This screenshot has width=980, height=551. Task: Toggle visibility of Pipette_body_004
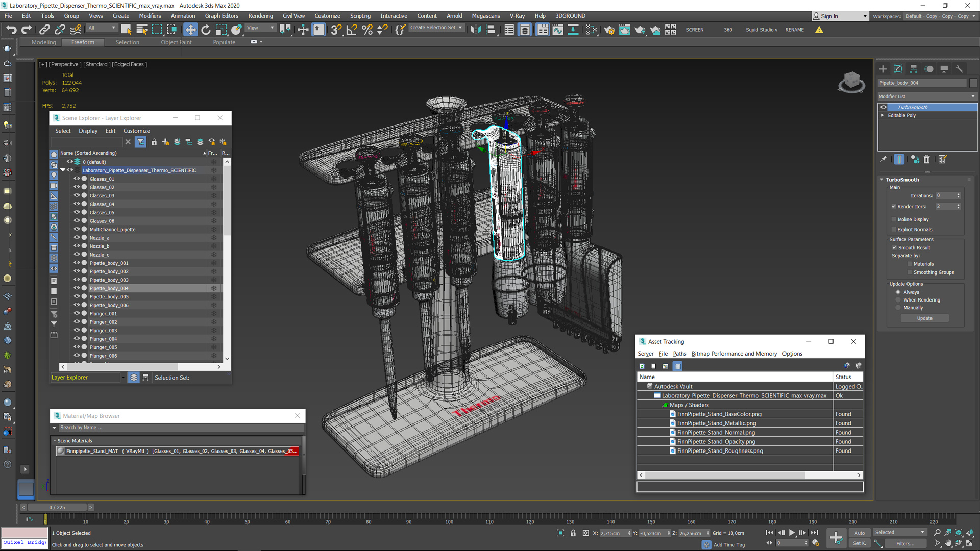point(77,288)
